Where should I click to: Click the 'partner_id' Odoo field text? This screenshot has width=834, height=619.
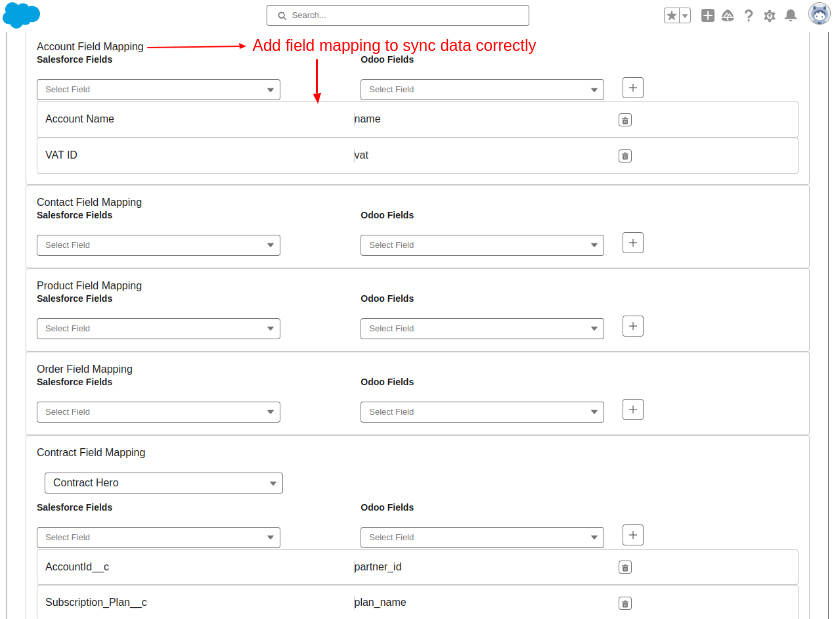[378, 567]
